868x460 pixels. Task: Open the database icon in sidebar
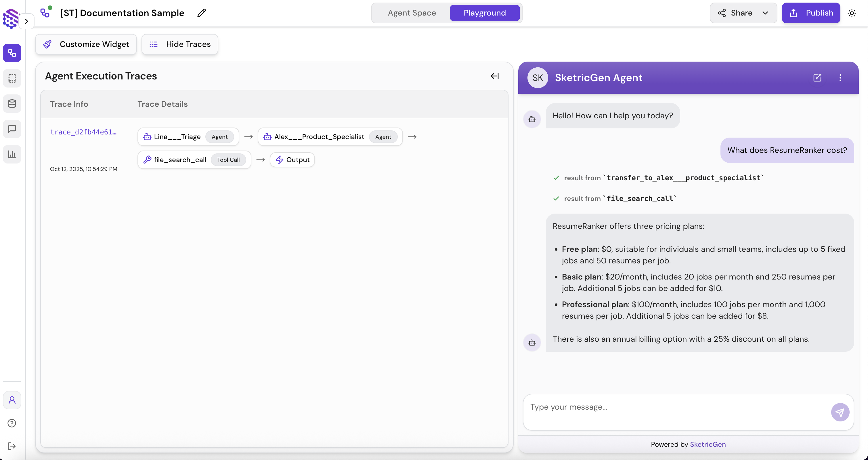point(12,104)
